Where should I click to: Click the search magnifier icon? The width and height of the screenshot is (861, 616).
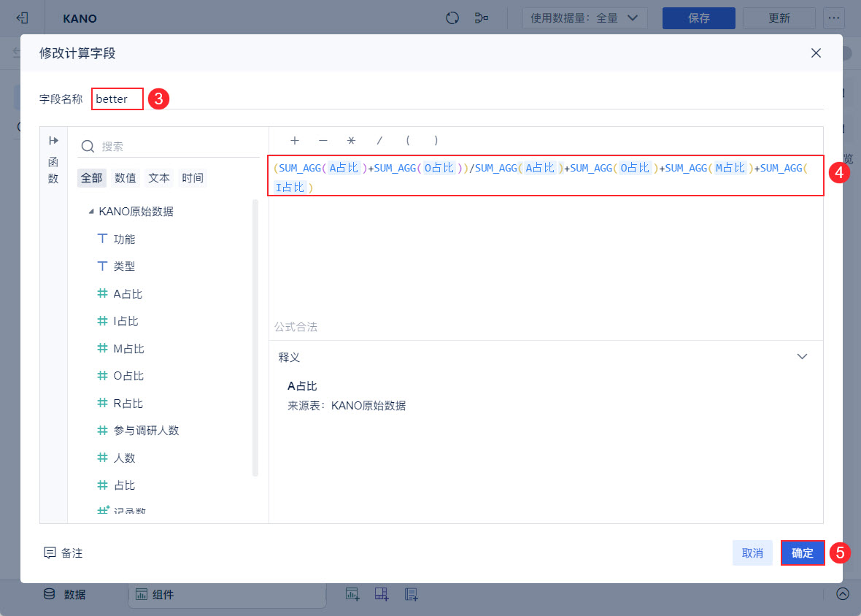[88, 146]
